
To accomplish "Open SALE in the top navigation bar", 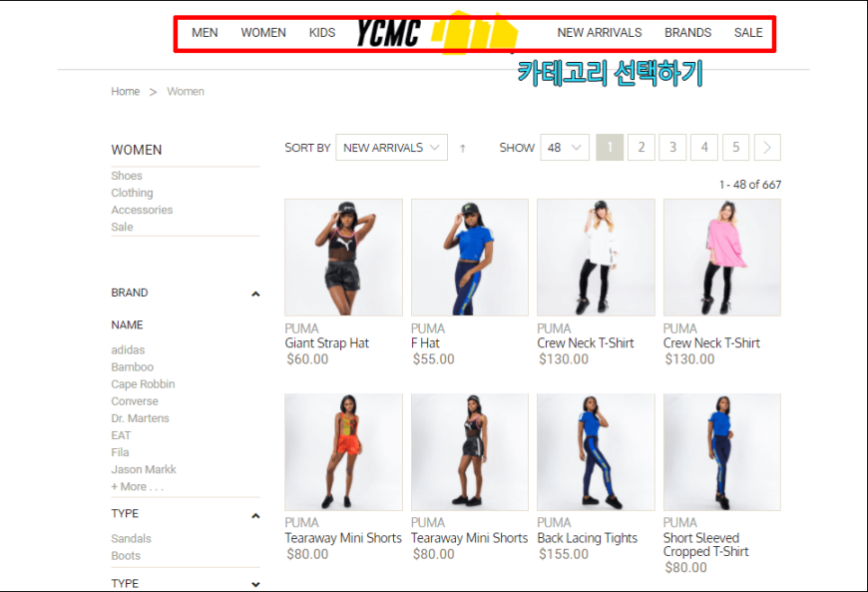I will 748,33.
